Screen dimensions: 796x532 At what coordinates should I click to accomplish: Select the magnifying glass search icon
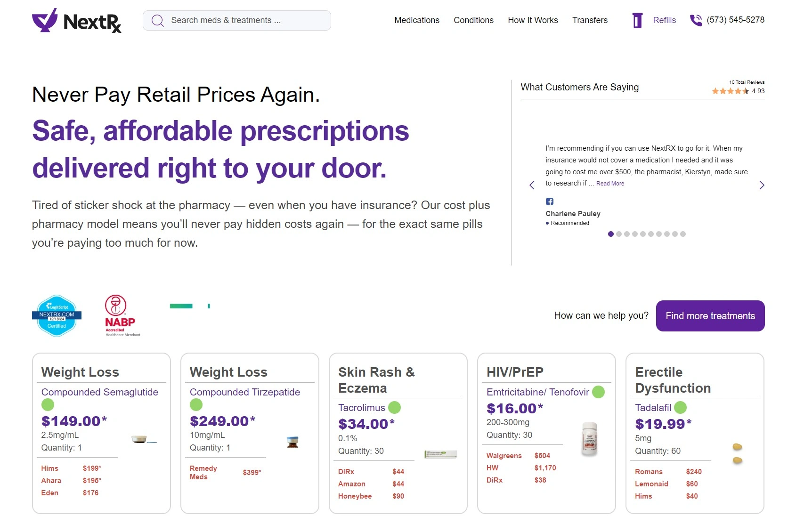(x=157, y=20)
